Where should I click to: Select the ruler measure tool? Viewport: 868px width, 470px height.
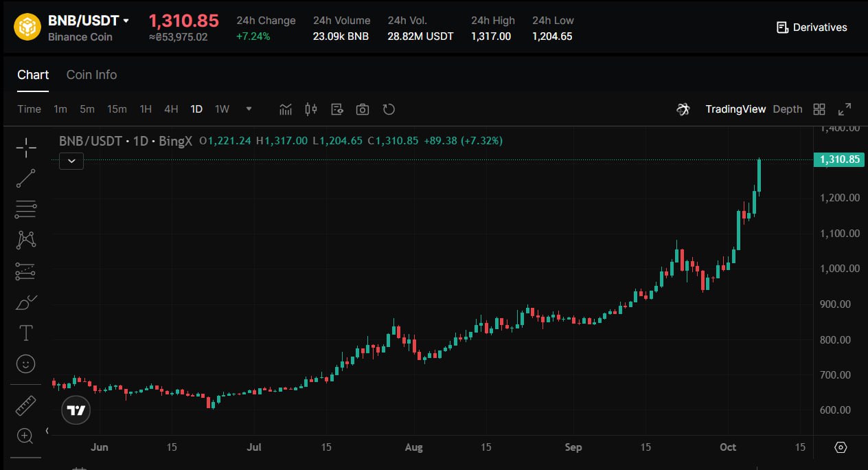(x=26, y=405)
